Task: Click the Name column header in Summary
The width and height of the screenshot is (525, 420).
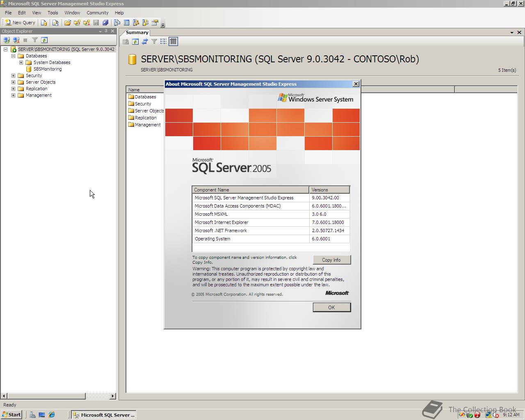Action: [145, 90]
